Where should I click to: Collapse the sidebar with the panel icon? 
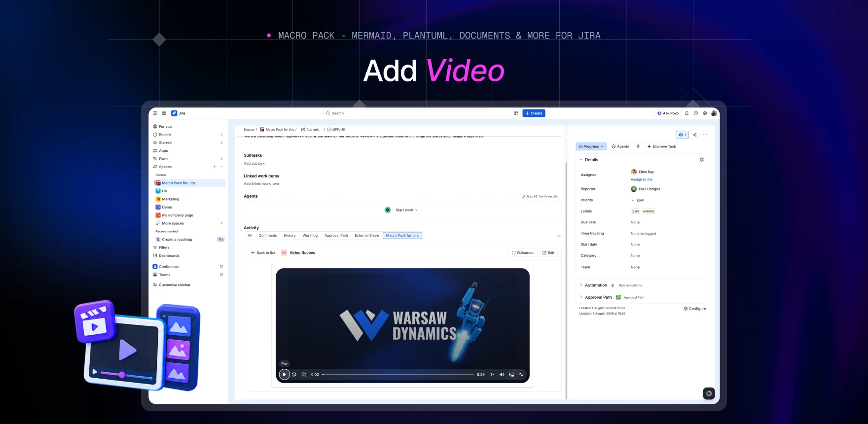155,113
